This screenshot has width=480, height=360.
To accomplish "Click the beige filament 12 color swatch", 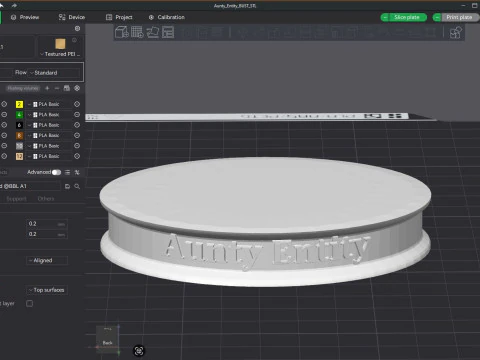I will pyautogui.click(x=19, y=156).
